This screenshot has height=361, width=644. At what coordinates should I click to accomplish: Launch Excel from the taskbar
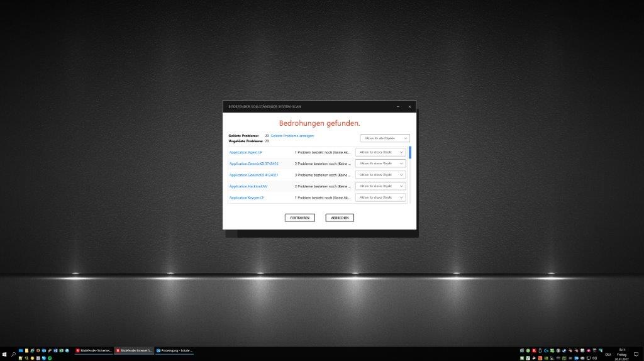coord(61,351)
